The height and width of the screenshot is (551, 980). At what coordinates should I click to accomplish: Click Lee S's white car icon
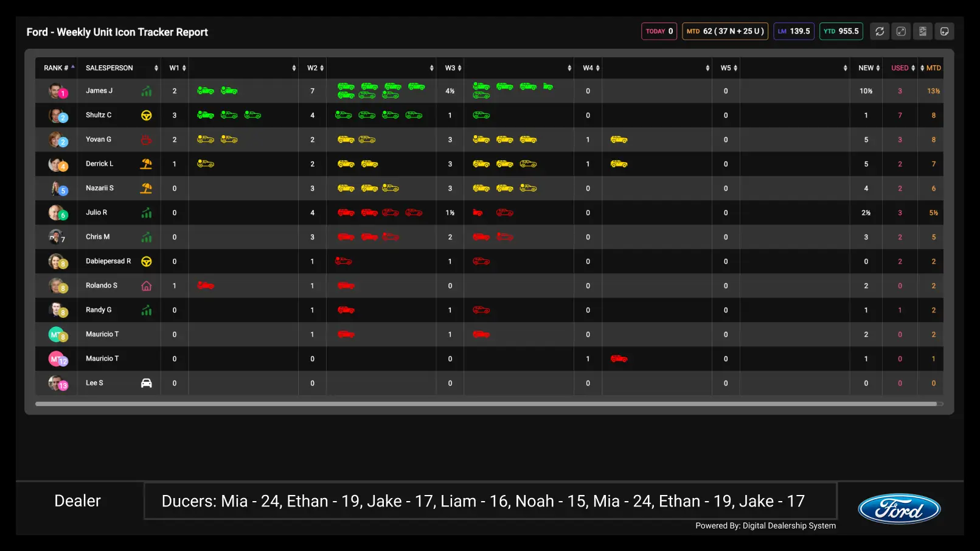coord(147,383)
